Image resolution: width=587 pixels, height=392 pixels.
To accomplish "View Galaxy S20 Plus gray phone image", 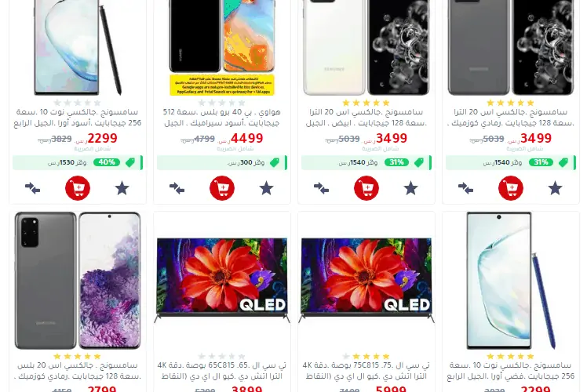I will click(78, 281).
